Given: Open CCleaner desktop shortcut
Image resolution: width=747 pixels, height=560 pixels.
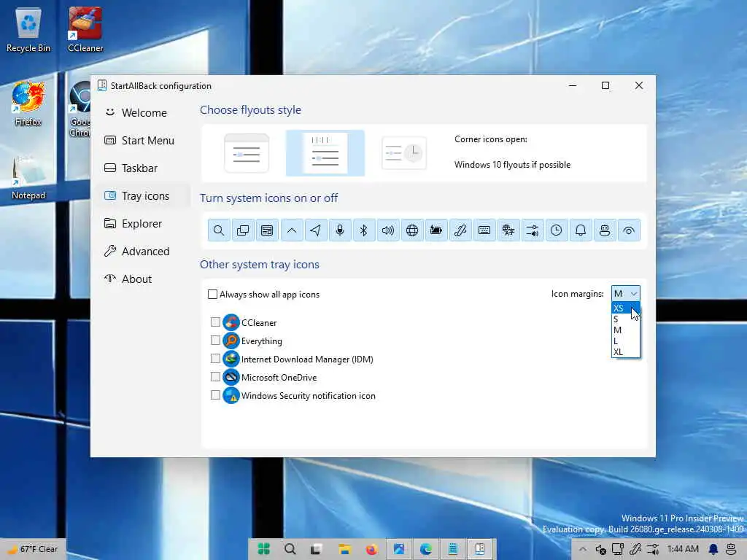Looking at the screenshot, I should click(85, 29).
